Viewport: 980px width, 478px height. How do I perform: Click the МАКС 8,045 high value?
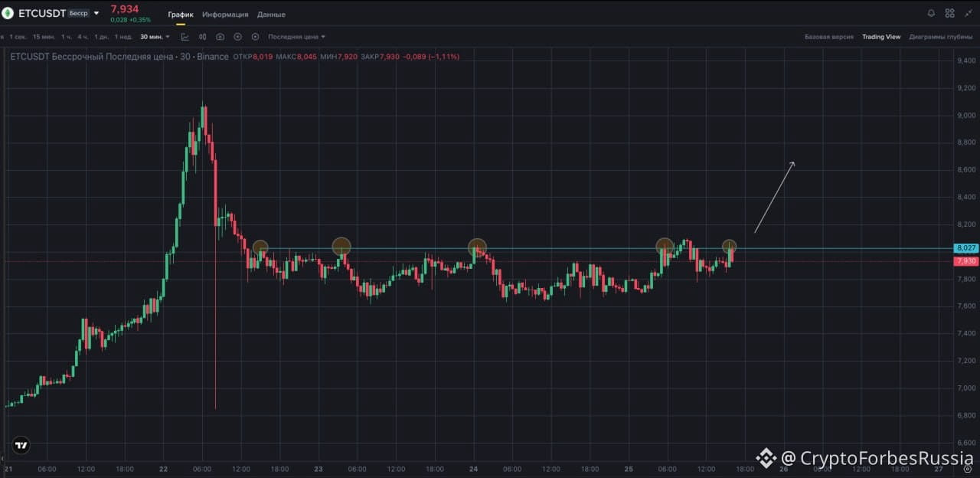(x=296, y=57)
